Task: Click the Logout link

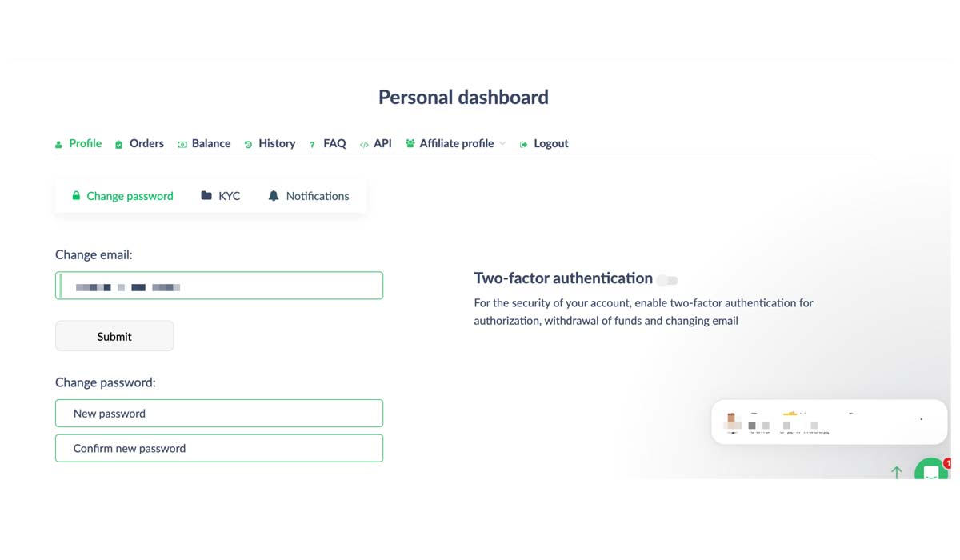Action: (x=551, y=144)
